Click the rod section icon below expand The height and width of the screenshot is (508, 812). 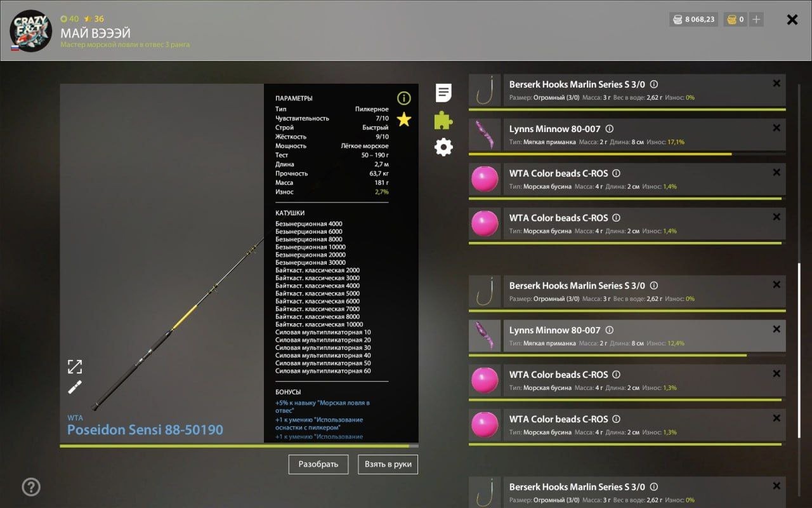75,387
